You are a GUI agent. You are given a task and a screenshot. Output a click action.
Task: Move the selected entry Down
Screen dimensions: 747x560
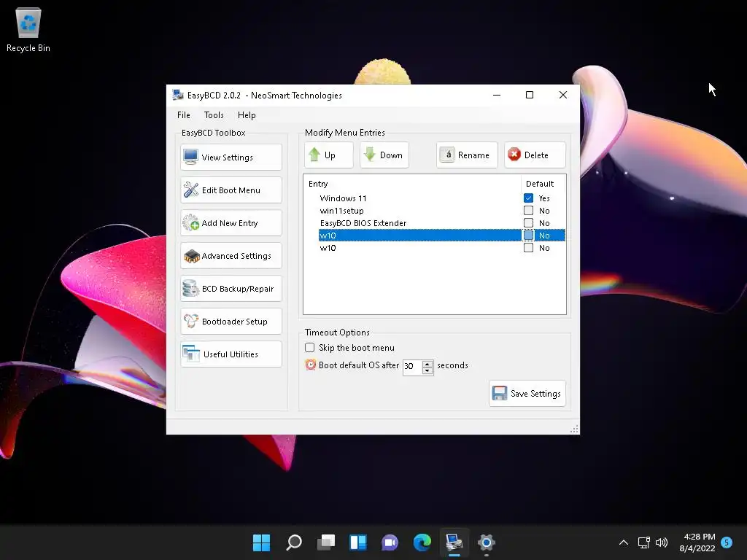click(384, 155)
